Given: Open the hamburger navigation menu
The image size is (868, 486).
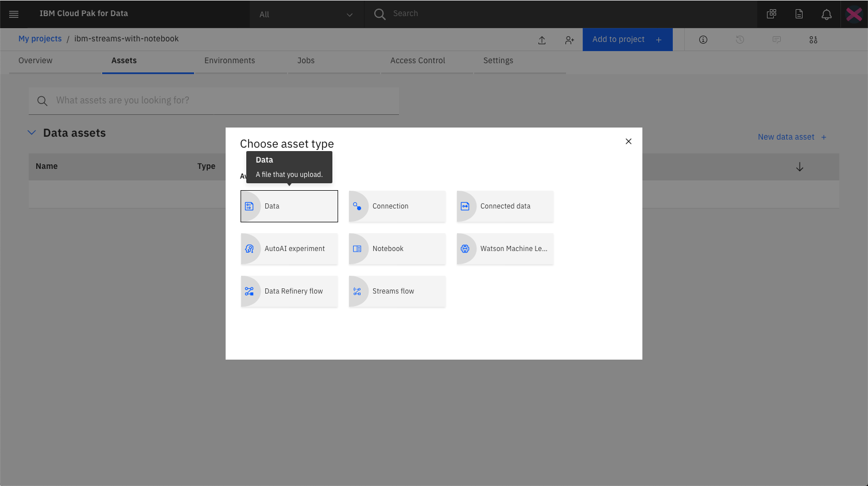Looking at the screenshot, I should tap(14, 14).
